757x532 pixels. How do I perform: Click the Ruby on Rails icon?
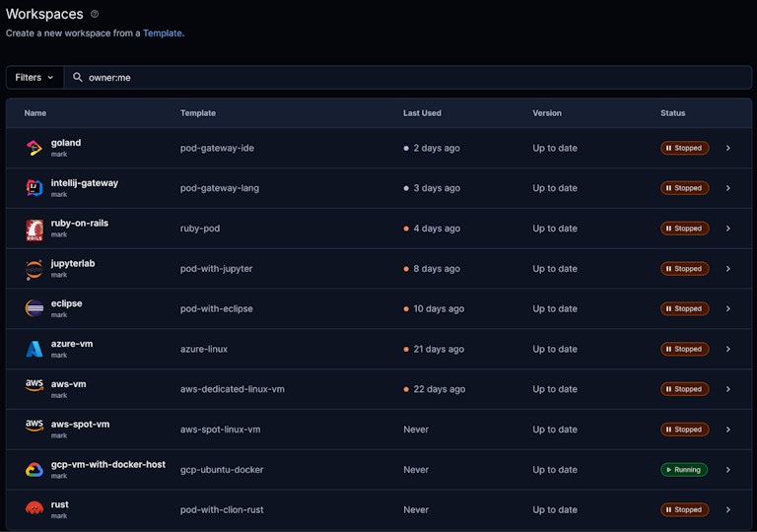pos(34,229)
